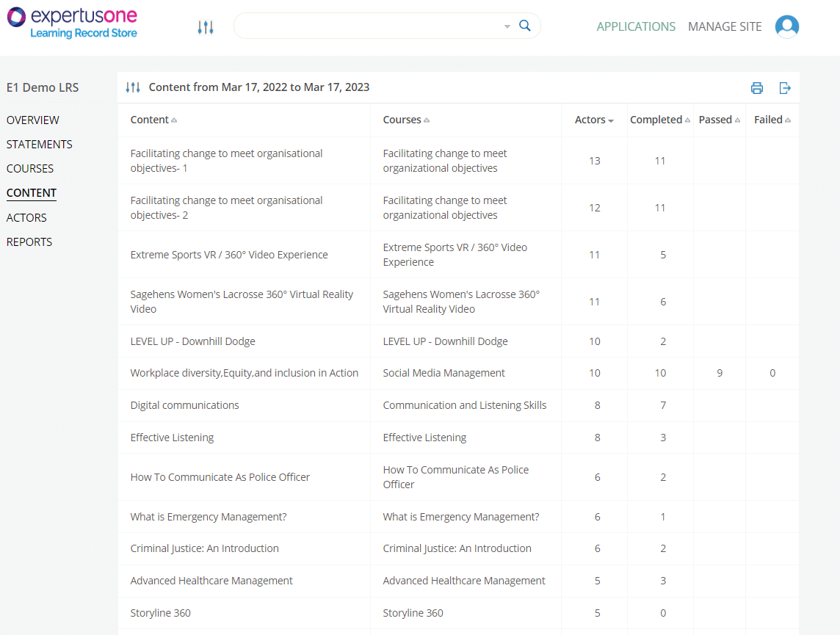Click Completed value 5 for Extreme Sports VR

pyautogui.click(x=663, y=255)
